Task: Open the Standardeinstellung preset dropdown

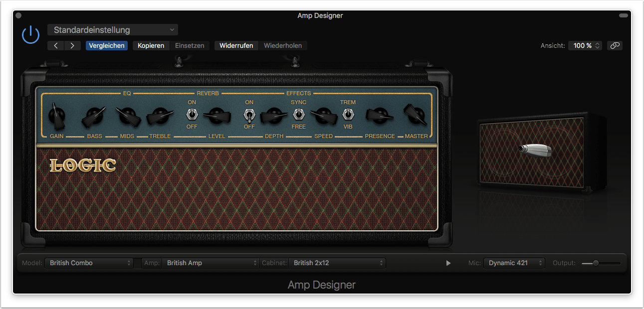Action: (113, 30)
